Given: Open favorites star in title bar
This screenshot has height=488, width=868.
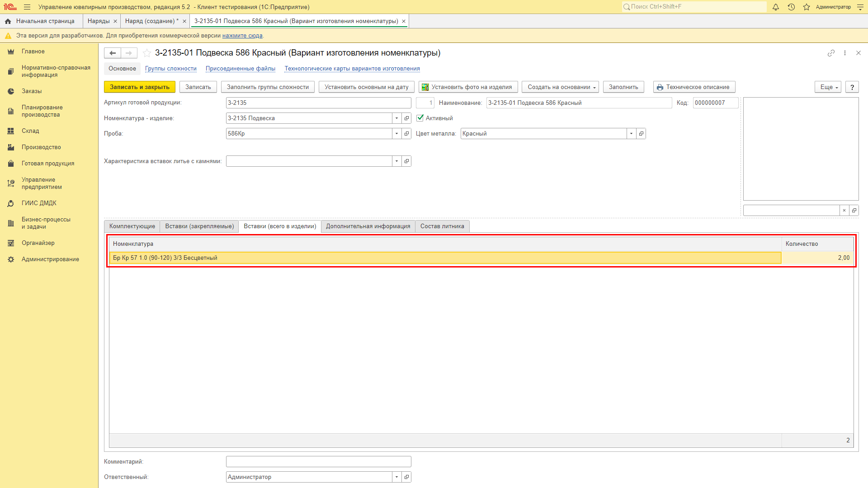Looking at the screenshot, I should (807, 7).
